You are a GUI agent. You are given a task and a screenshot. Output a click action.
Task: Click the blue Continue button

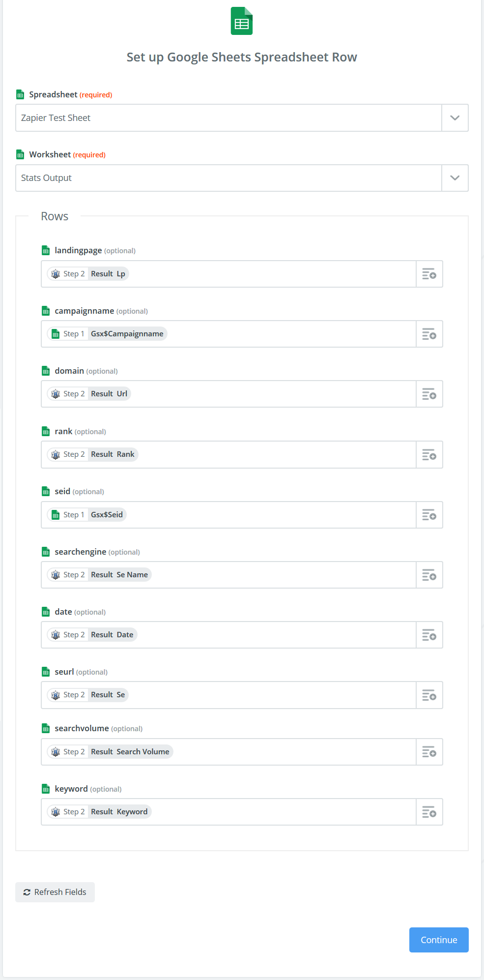pyautogui.click(x=438, y=940)
